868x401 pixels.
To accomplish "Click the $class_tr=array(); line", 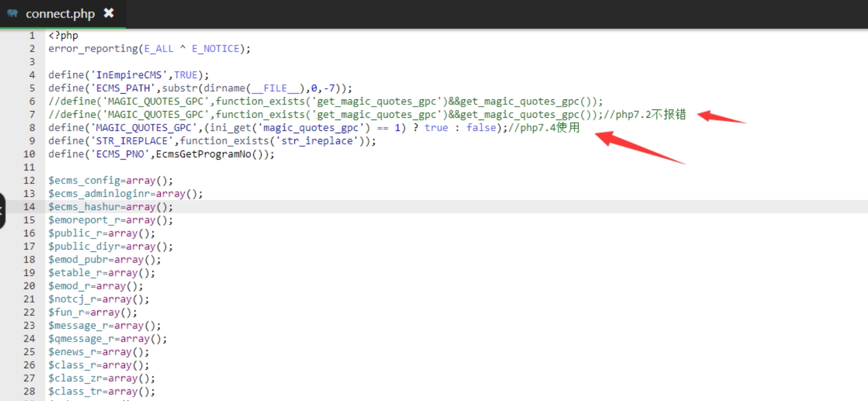I will (x=102, y=391).
